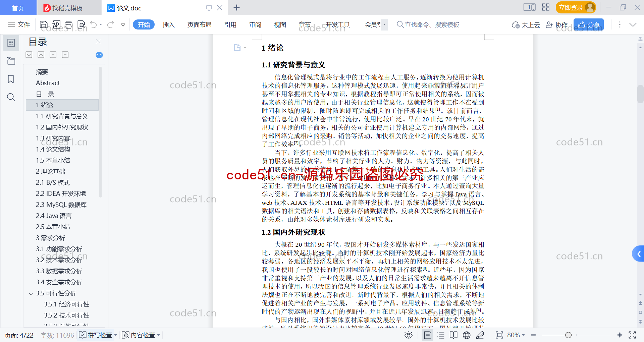The height and width of the screenshot is (342, 644).
Task: Select the 插入 ribbon tab
Action: pyautogui.click(x=168, y=24)
